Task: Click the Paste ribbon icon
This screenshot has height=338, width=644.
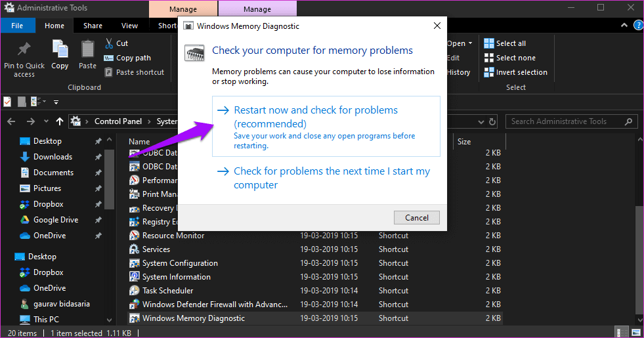Action: 87,49
